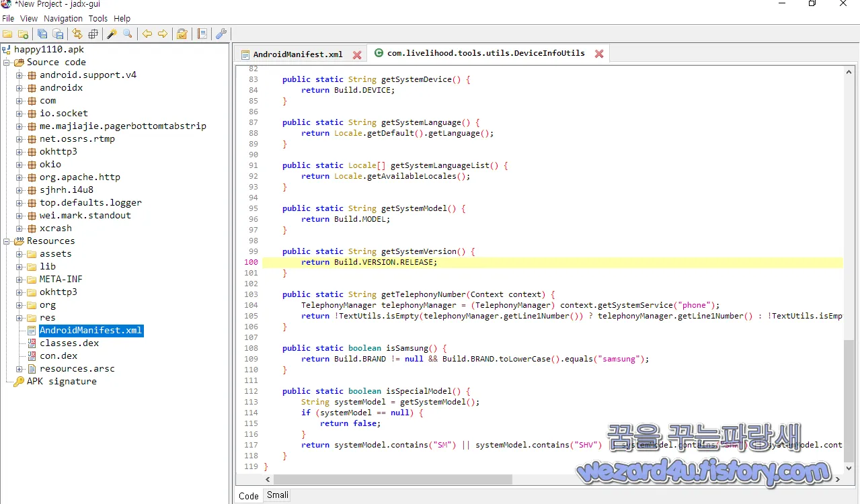Click the Resources folder icon in tree

point(19,241)
